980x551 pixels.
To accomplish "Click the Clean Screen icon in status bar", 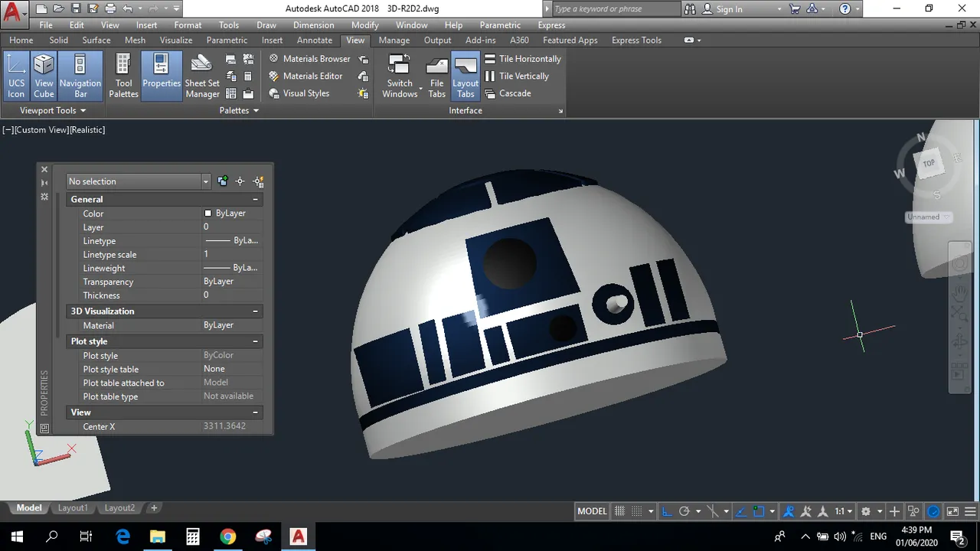I will point(952,511).
